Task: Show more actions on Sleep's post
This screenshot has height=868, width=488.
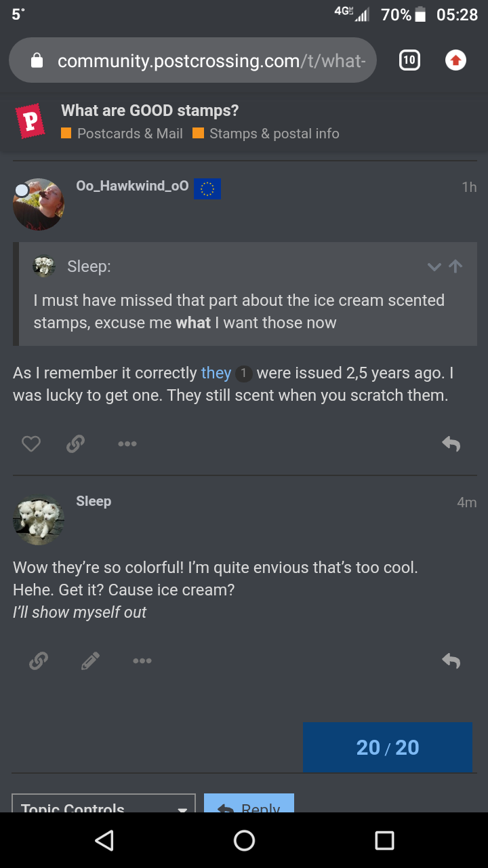Action: [142, 660]
